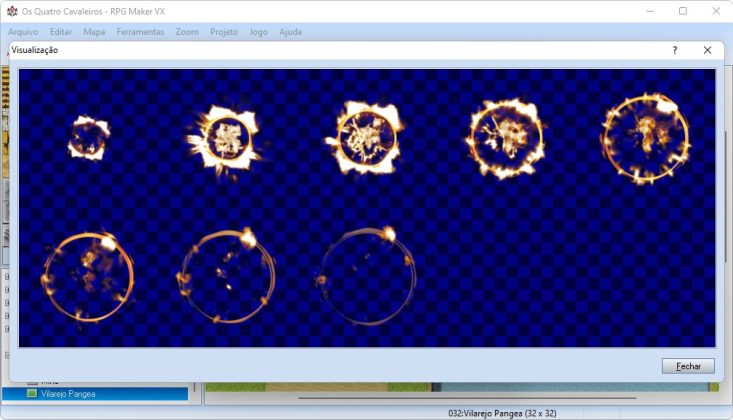The image size is (733, 420).
Task: Minimize the RPG Maker VX window
Action: pyautogui.click(x=650, y=11)
